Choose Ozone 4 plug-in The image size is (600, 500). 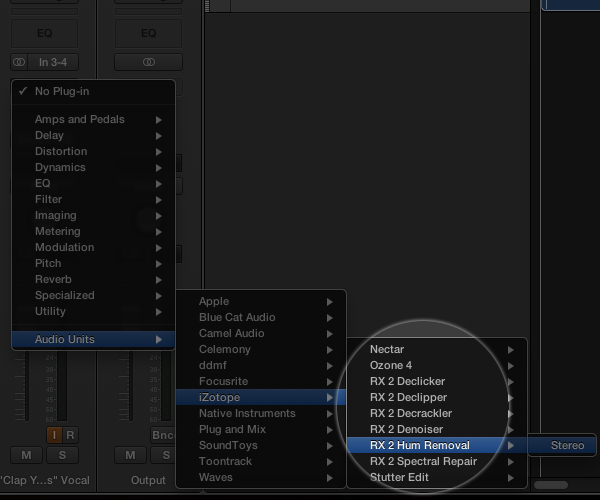point(437,365)
